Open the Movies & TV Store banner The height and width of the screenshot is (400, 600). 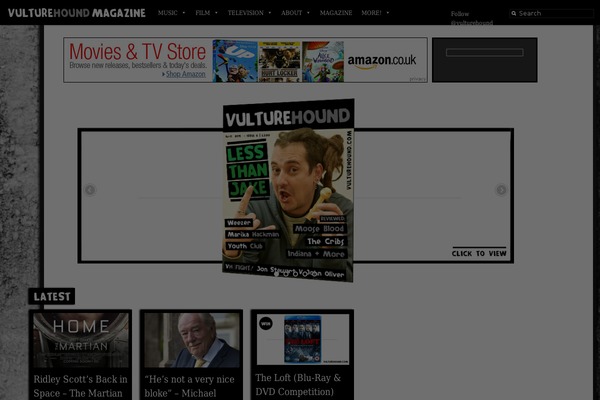click(245, 60)
